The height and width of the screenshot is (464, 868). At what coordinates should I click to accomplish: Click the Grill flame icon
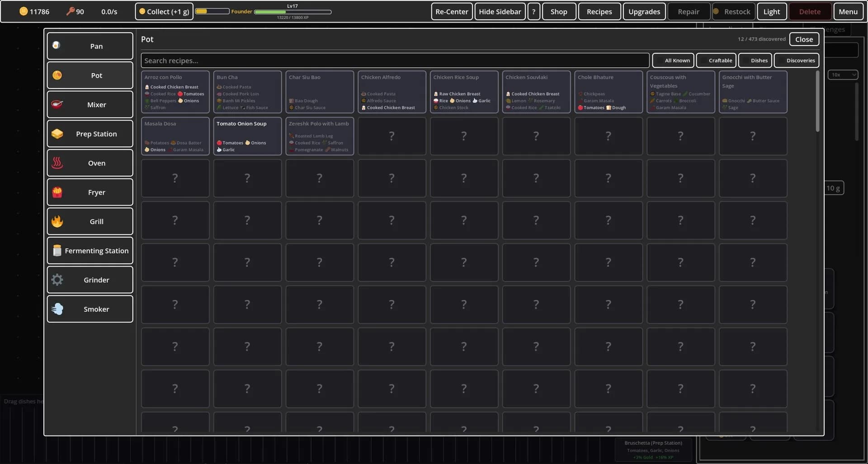(x=57, y=221)
